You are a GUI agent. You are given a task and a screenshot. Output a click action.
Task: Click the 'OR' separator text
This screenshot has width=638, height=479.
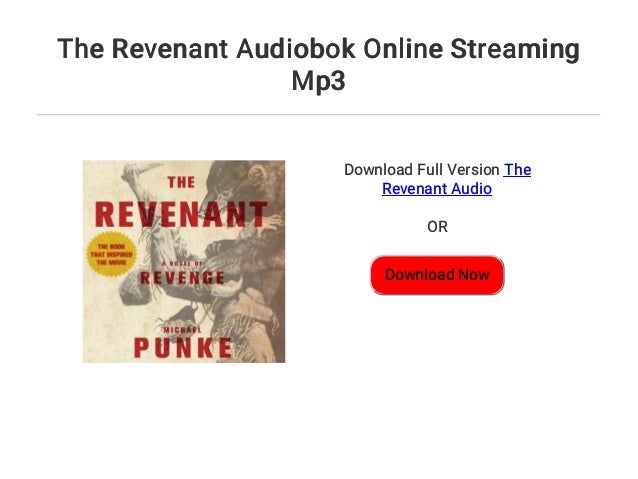pyautogui.click(x=437, y=227)
